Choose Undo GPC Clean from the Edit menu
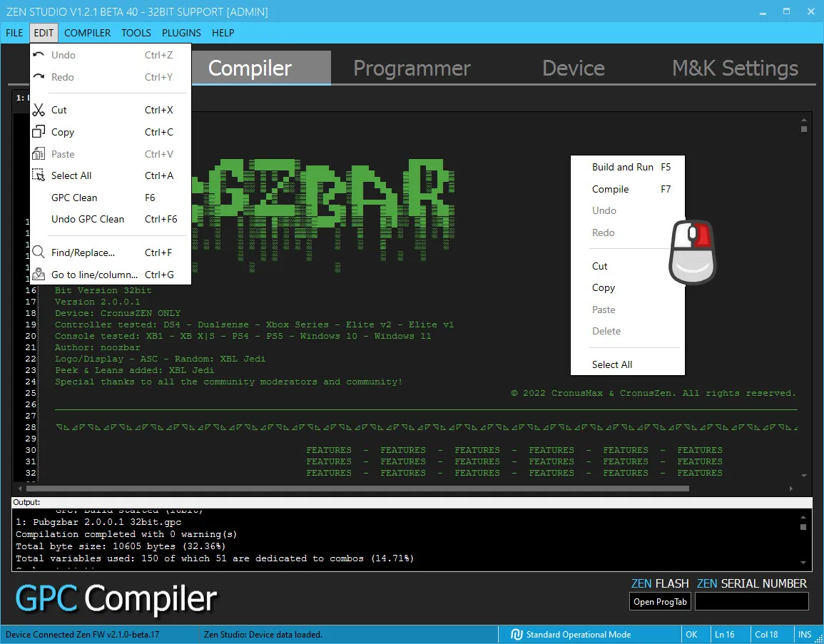This screenshot has width=824, height=644. coord(111,219)
